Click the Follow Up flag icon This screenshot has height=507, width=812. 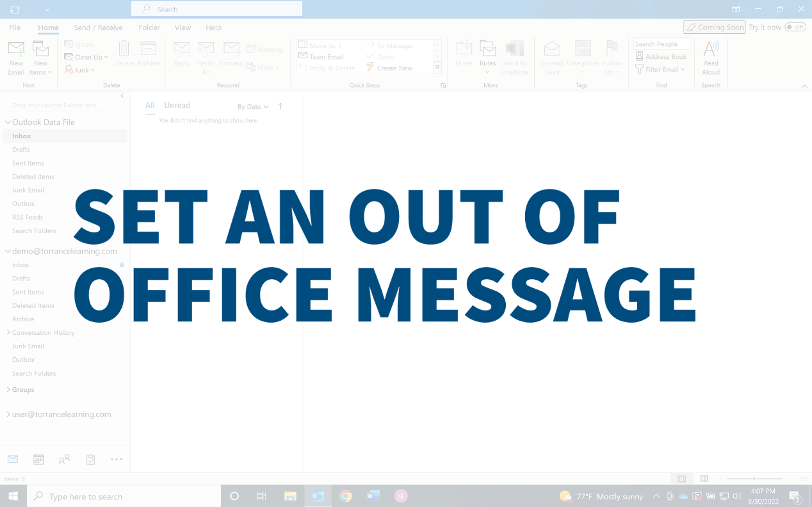(612, 49)
